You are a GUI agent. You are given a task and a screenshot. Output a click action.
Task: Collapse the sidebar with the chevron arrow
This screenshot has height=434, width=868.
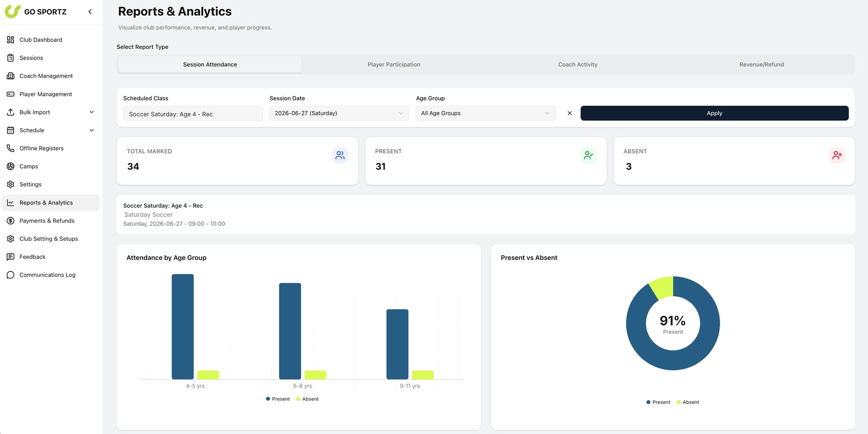90,11
